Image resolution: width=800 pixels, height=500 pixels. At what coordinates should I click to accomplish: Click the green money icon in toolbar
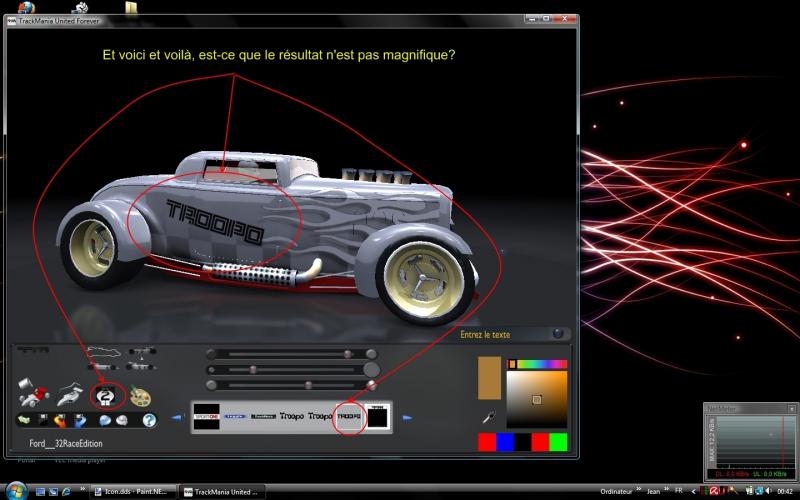[x=24, y=420]
